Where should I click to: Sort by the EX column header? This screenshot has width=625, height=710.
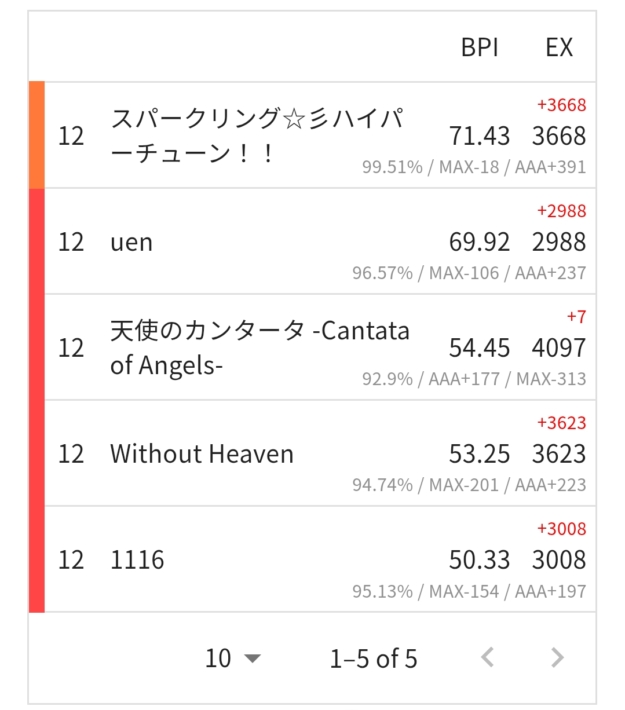tap(559, 48)
